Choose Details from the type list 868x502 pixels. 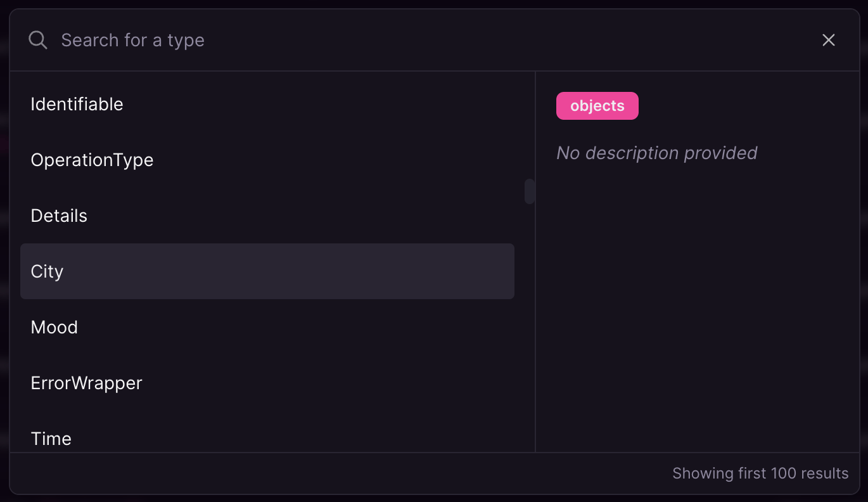[x=267, y=216]
